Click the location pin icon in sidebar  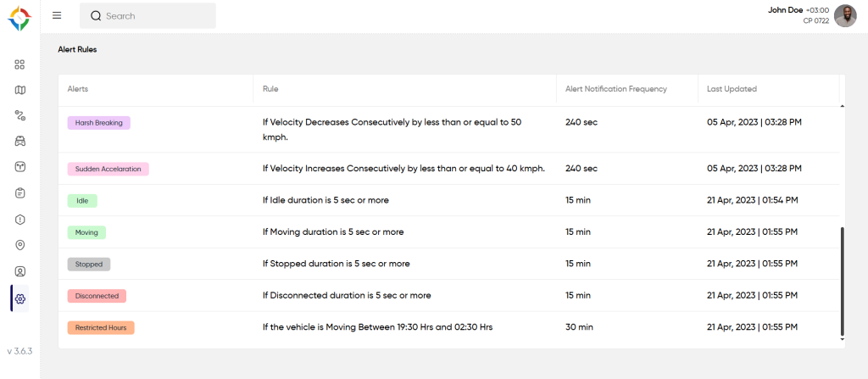click(20, 245)
